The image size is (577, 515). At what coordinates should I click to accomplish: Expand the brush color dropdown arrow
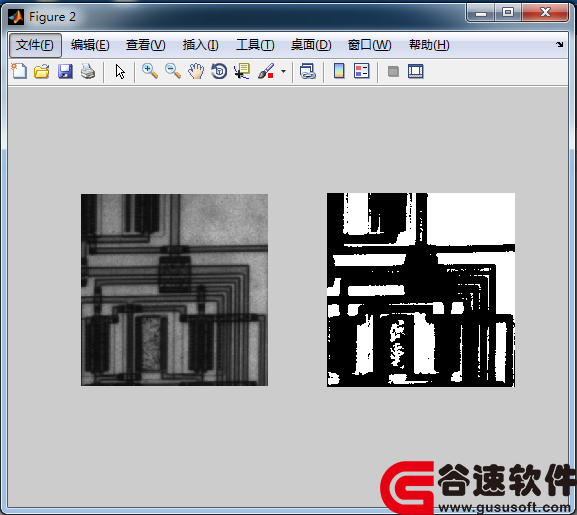point(283,71)
